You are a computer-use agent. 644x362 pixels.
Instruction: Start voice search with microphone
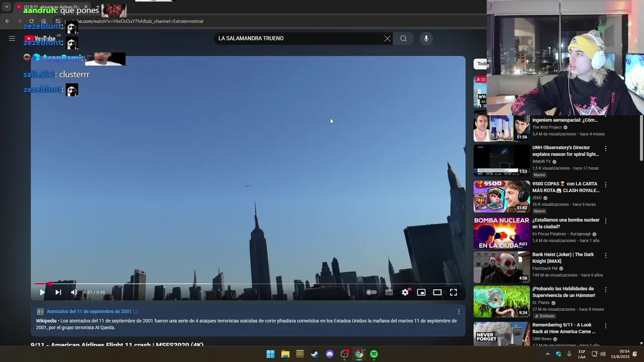tap(426, 38)
